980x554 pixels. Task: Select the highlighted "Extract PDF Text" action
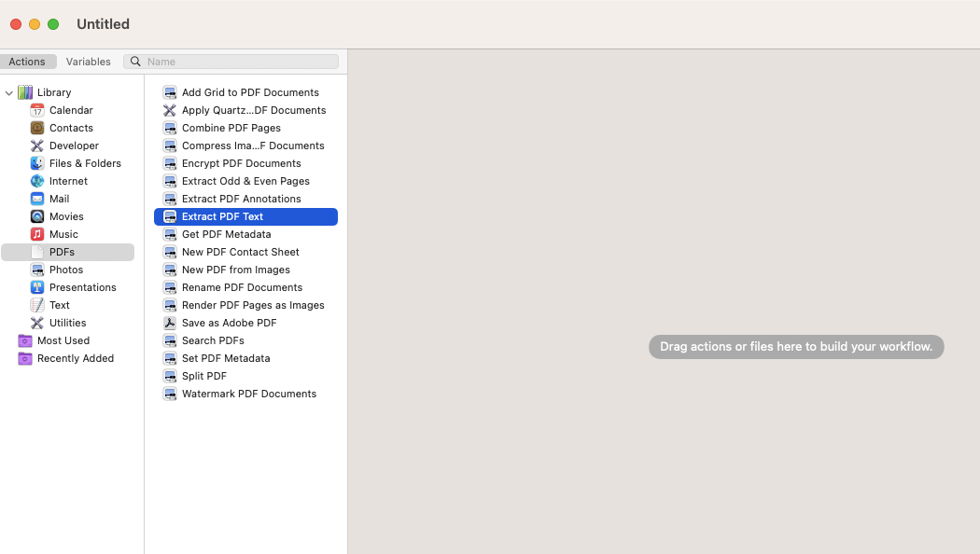[245, 216]
